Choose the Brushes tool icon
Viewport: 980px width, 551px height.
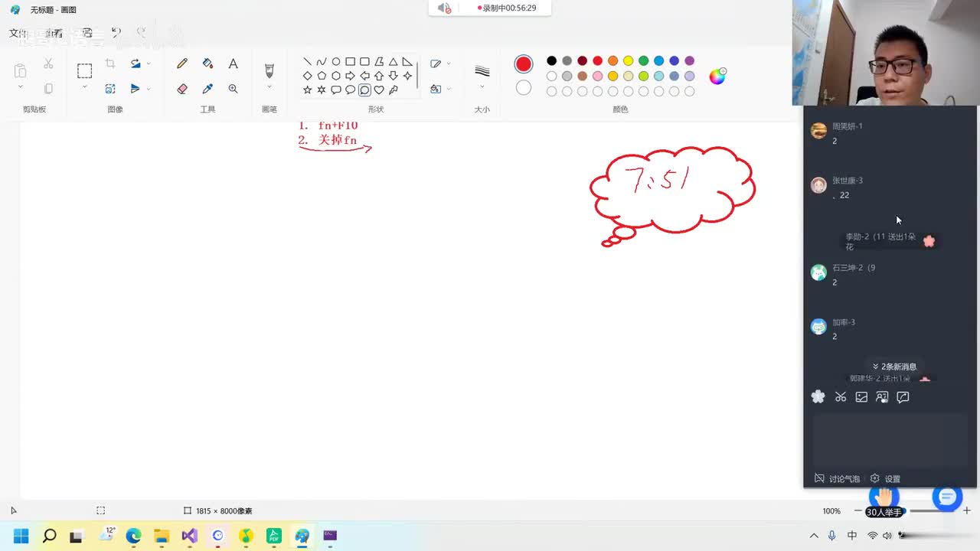click(x=269, y=70)
